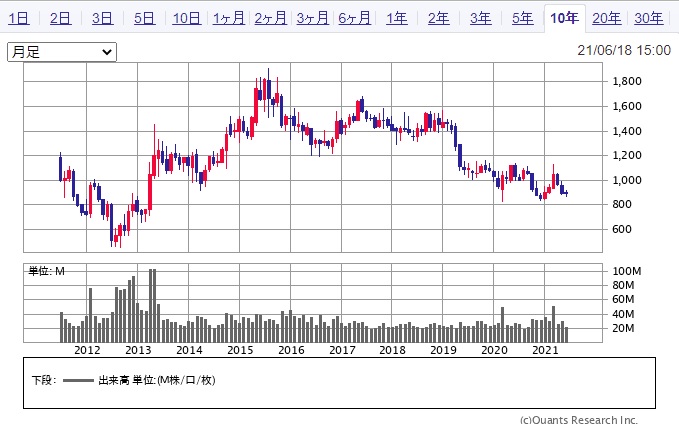Click the 1,400 price axis label

[627, 131]
